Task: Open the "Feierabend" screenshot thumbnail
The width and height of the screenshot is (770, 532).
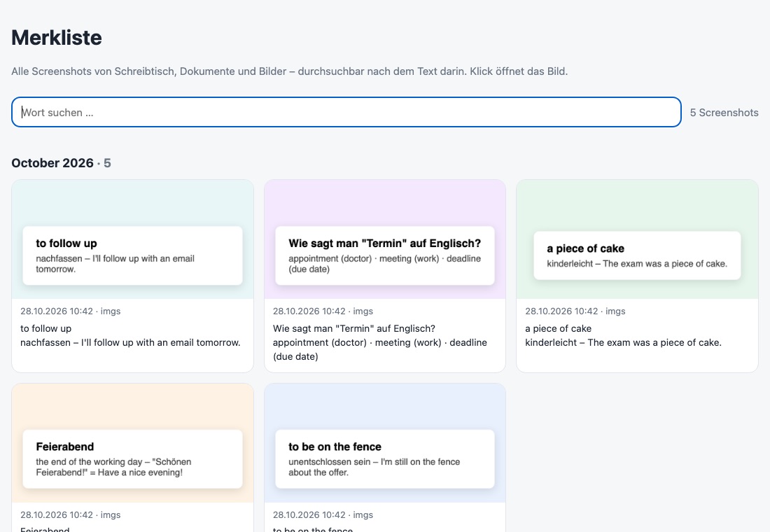Action: coord(132,443)
